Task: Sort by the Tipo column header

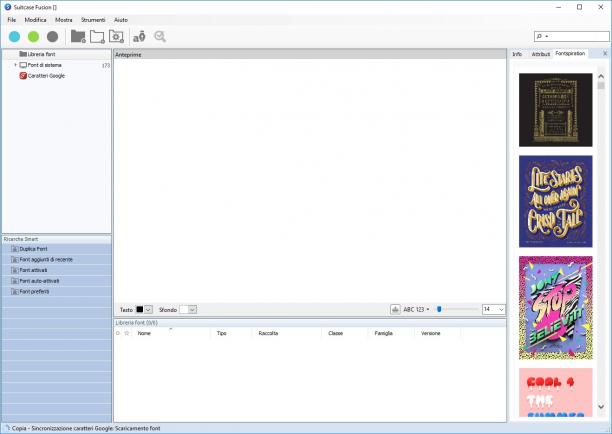Action: 231,333
